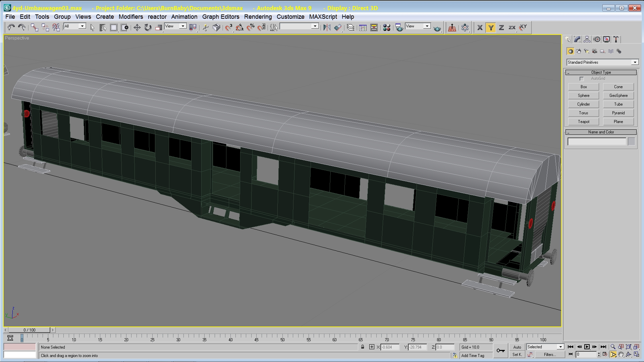Open the Modify command panel tab
Image resolution: width=644 pixels, height=362 pixels.
tap(577, 40)
